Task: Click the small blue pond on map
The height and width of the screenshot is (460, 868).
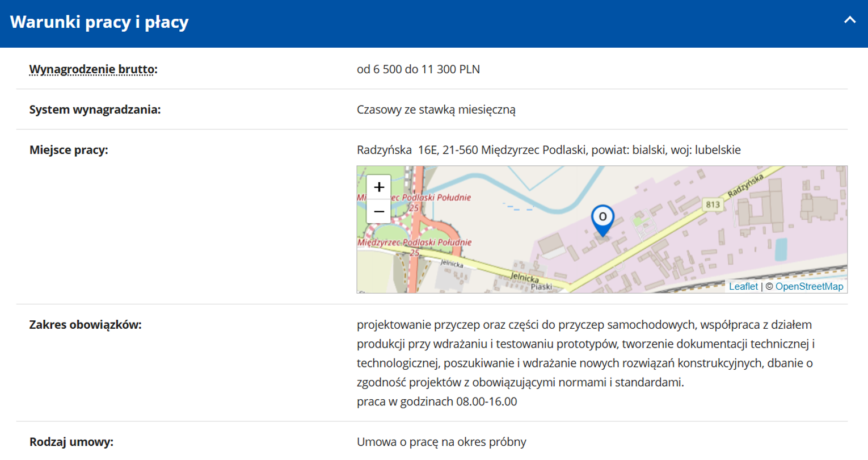Action: 781,249
